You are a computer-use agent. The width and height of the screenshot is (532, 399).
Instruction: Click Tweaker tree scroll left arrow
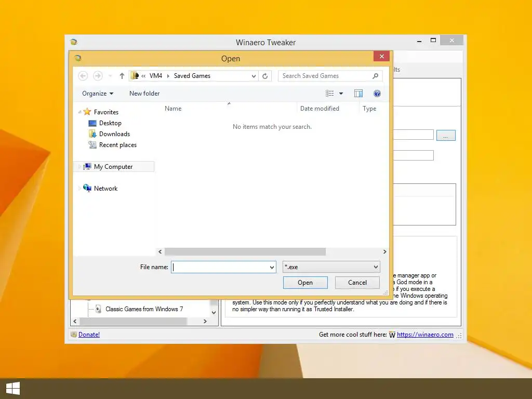[75, 321]
